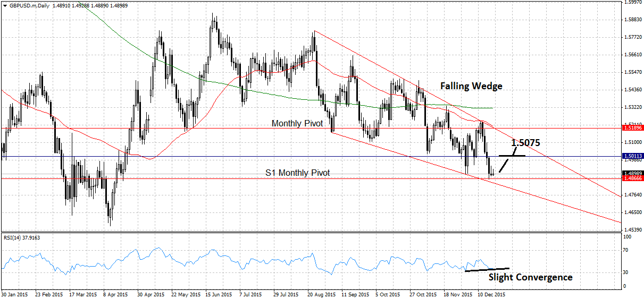This screenshot has height=299, width=644.
Task: Click the S1 Monthly Pivot label
Action: coord(298,173)
